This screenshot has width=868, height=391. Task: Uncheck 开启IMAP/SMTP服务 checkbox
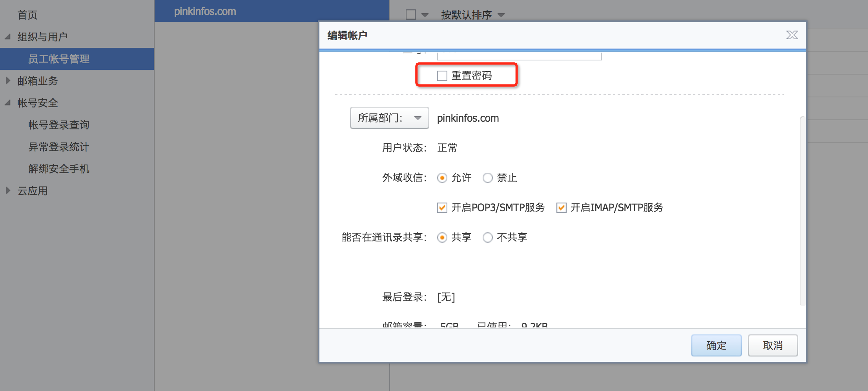562,208
